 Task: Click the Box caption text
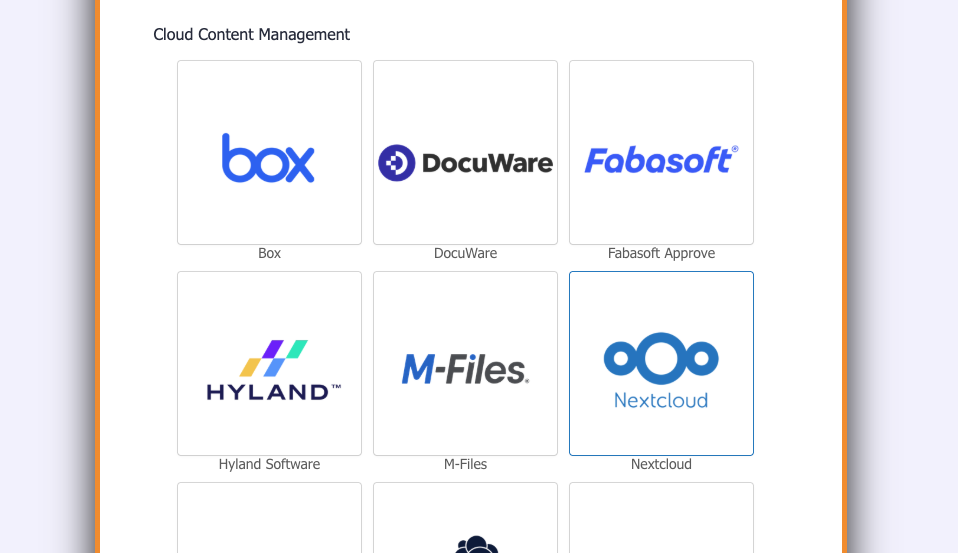(269, 253)
